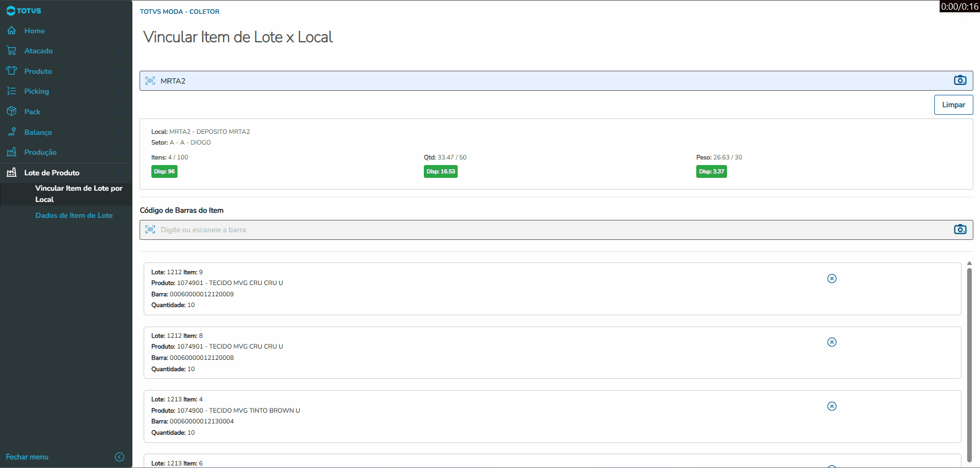Click the scrollbar up arrow of the item list
Viewport: 980px width, 468px height.
tap(969, 263)
